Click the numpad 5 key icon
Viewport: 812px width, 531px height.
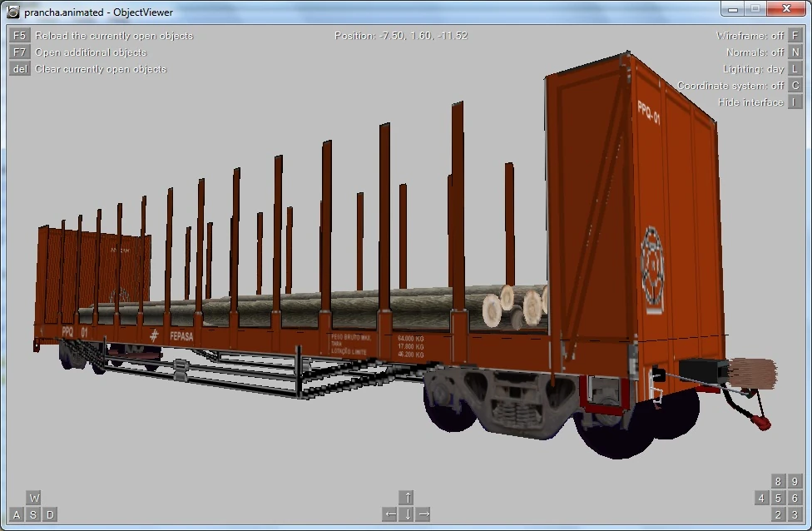click(778, 498)
